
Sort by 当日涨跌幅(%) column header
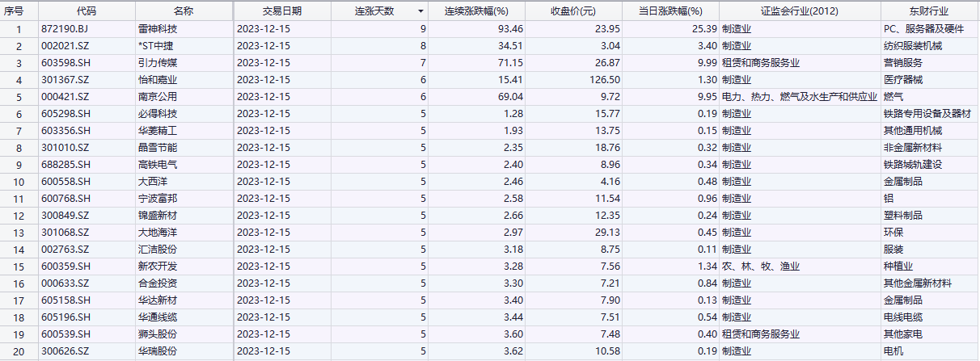coord(670,11)
